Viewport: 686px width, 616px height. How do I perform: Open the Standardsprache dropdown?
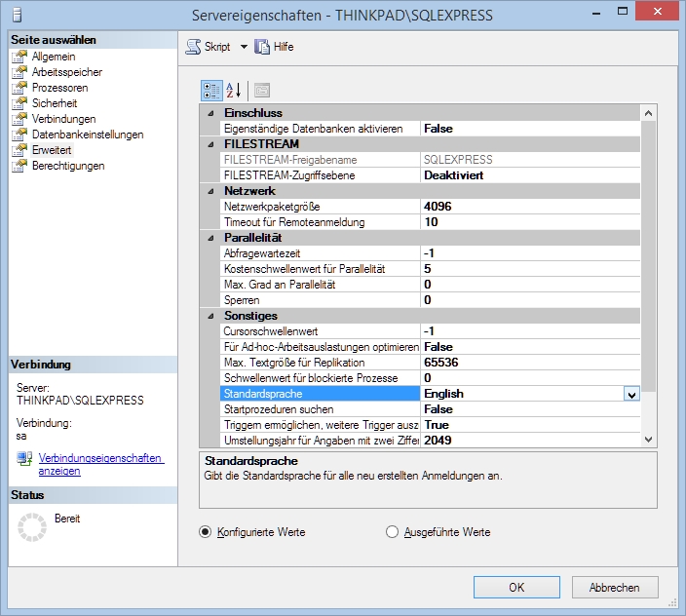click(631, 394)
